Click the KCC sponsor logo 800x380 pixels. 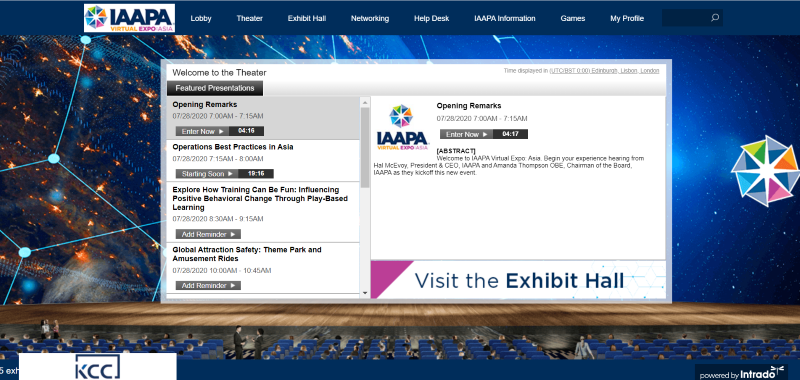pyautogui.click(x=98, y=367)
